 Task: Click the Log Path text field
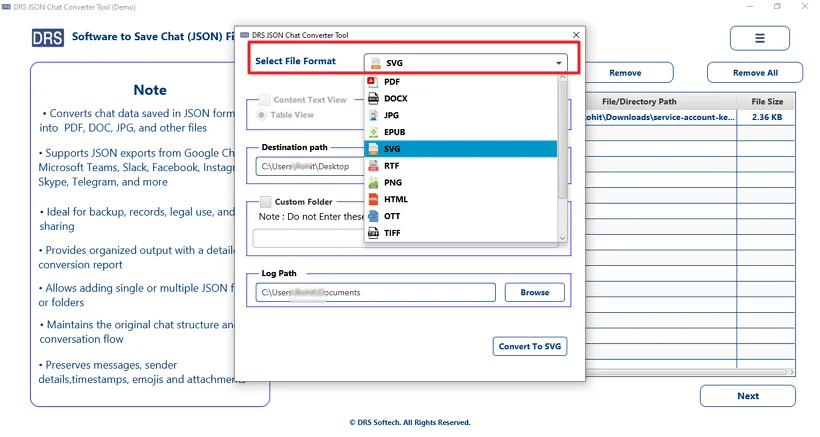click(375, 292)
